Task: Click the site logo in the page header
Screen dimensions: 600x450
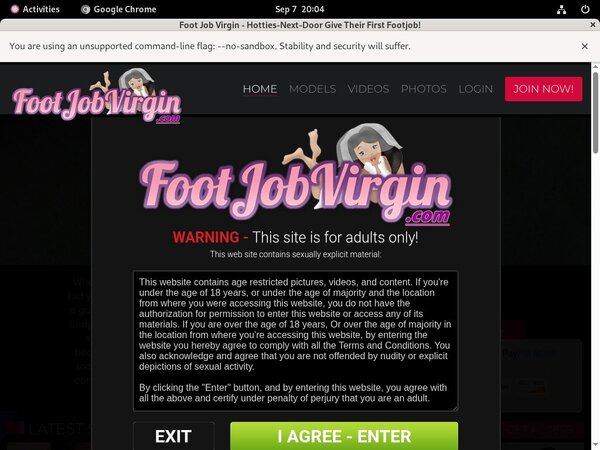Action: [x=97, y=97]
